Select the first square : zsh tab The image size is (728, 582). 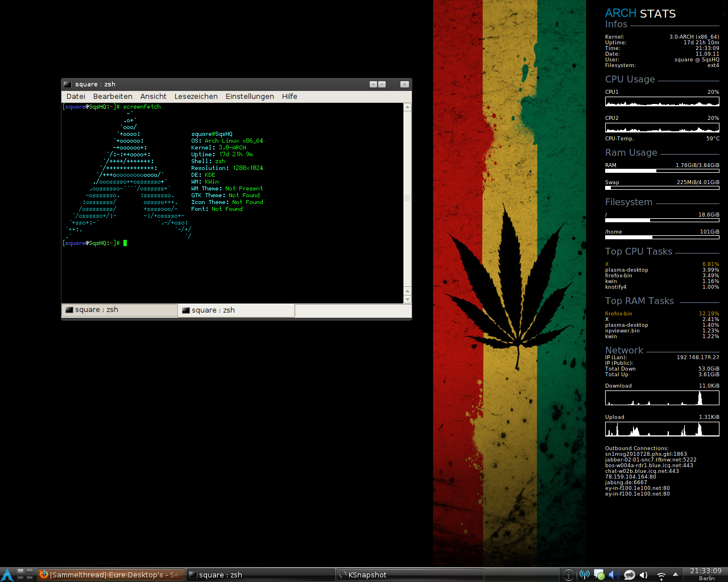(x=119, y=310)
